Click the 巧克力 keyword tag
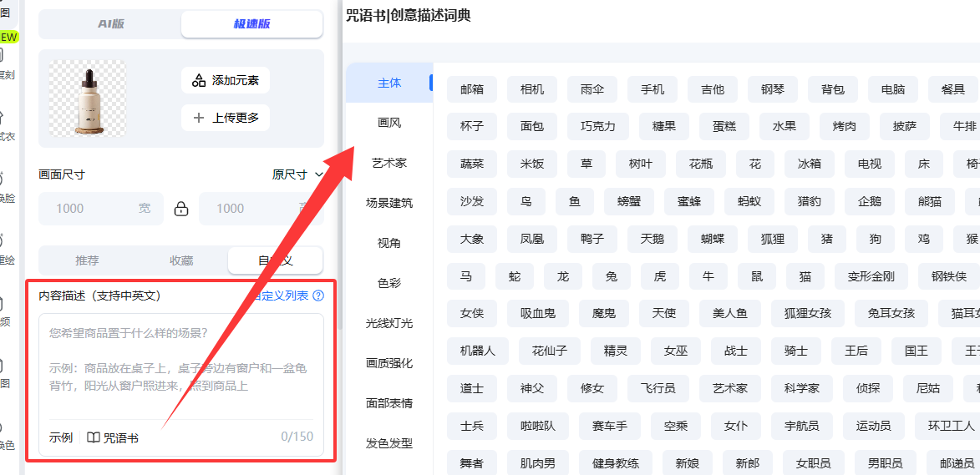Viewport: 980px width, 475px height. [599, 126]
